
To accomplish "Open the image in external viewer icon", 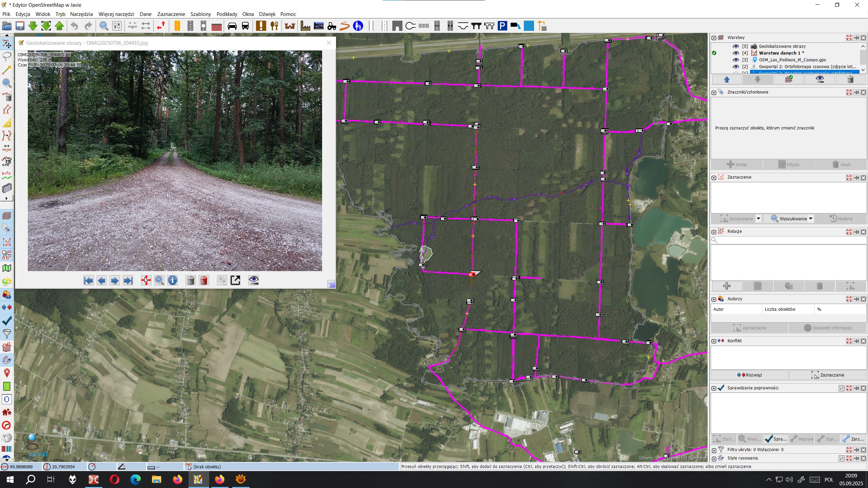I will [x=235, y=280].
